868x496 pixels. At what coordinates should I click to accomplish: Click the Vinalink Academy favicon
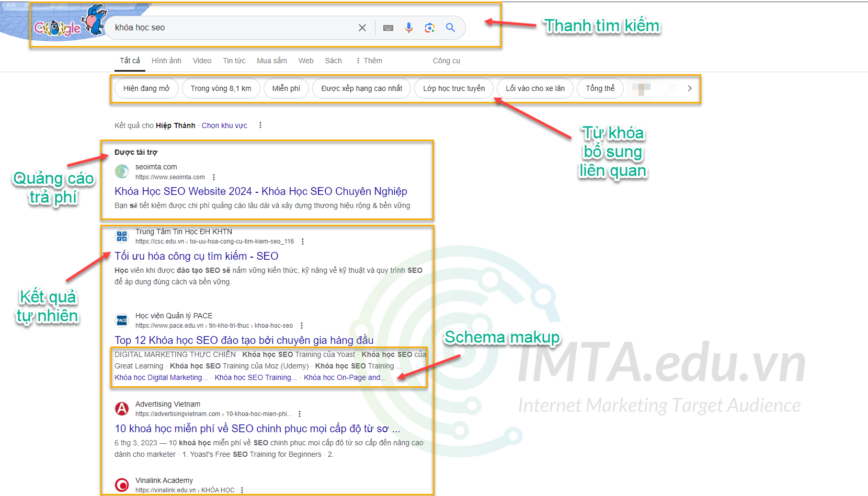[122, 485]
